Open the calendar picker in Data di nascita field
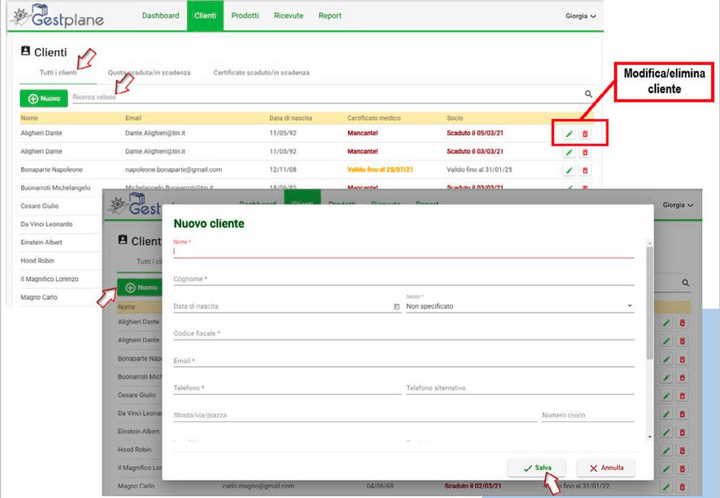This screenshot has height=498, width=720. point(396,306)
